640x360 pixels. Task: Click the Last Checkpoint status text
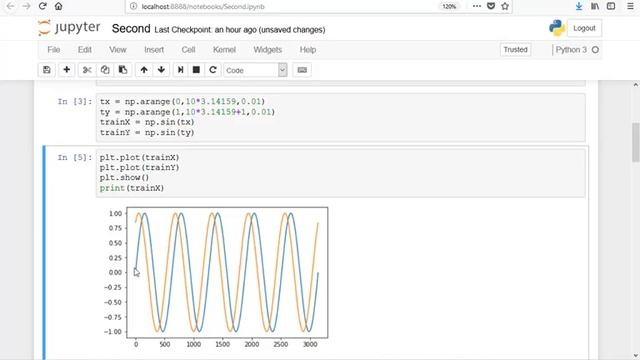pos(240,30)
